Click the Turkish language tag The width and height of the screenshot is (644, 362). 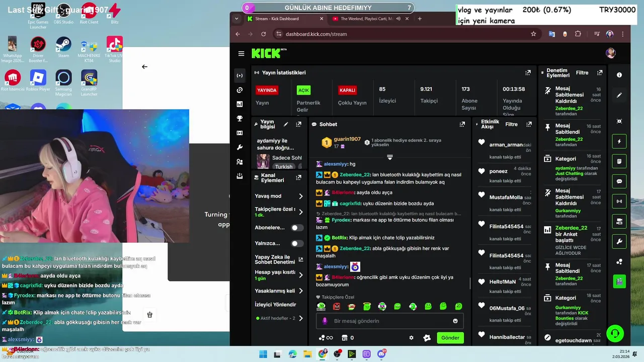[284, 167]
